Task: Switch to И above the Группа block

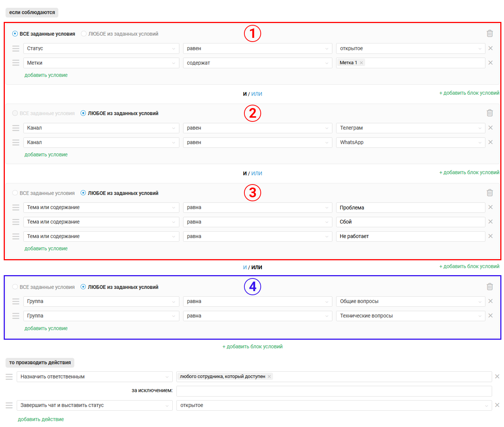Action: [245, 267]
